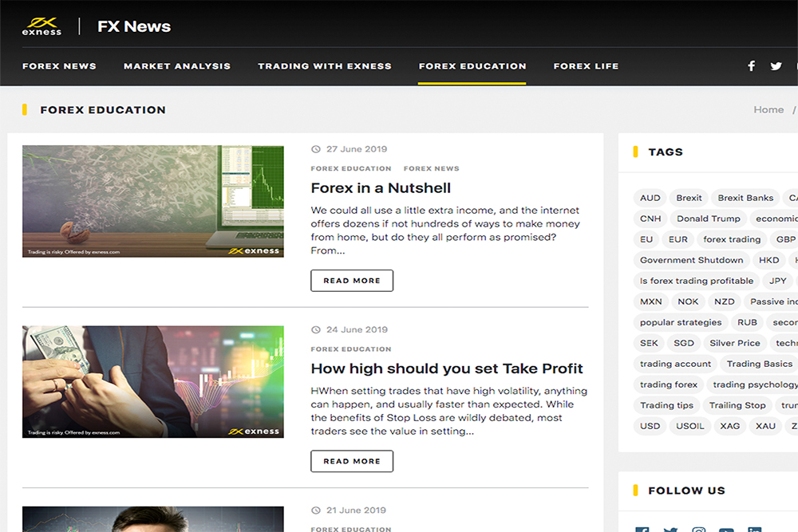
Task: Select the Trading tips tag
Action: [x=666, y=406]
